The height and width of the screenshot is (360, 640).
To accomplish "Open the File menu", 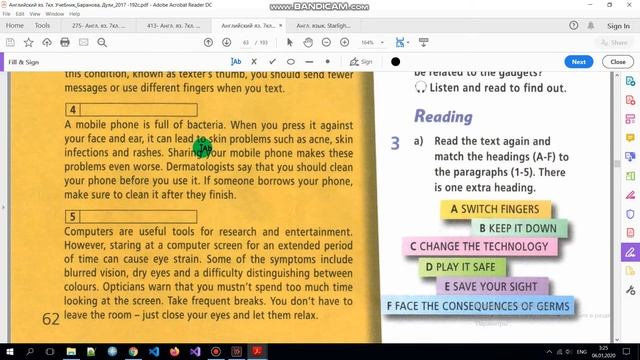I will pos(7,14).
